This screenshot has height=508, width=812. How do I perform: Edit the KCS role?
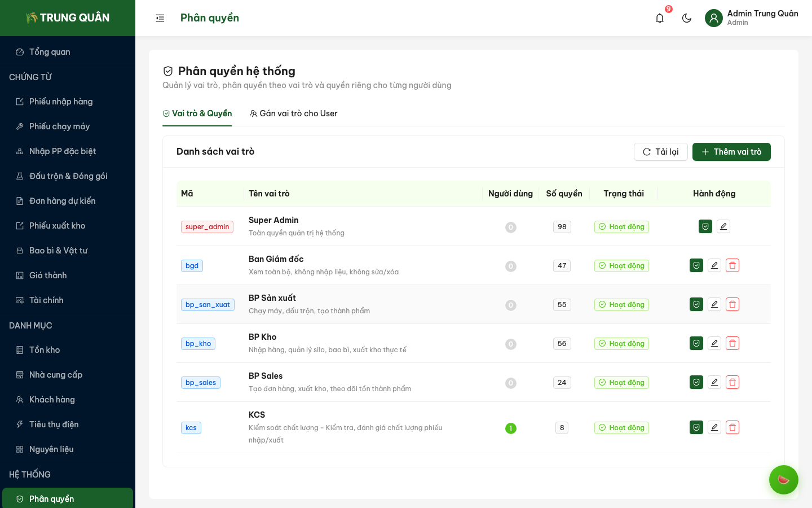click(x=714, y=427)
